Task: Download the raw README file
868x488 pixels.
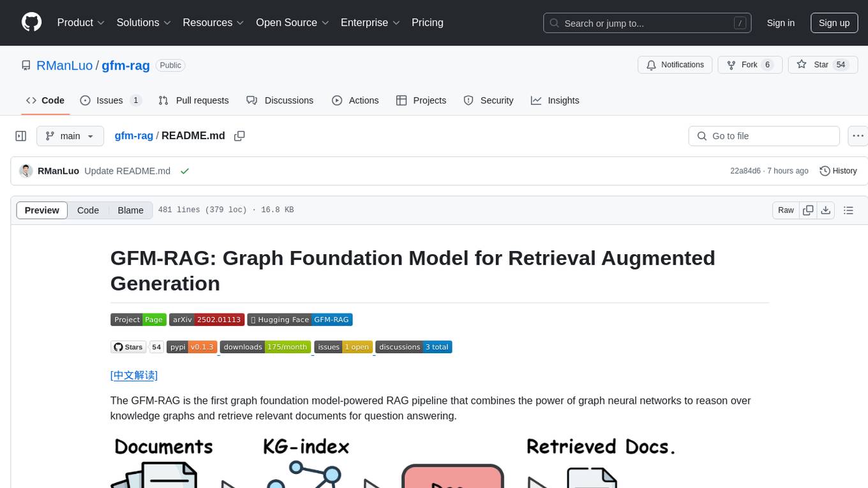Action: 825,210
